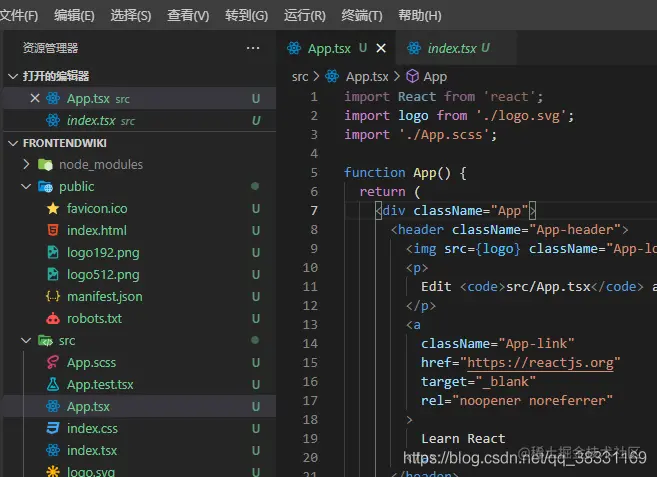
Task: Collapse the FRONTENDWIKI folder section
Action: click(x=13, y=143)
